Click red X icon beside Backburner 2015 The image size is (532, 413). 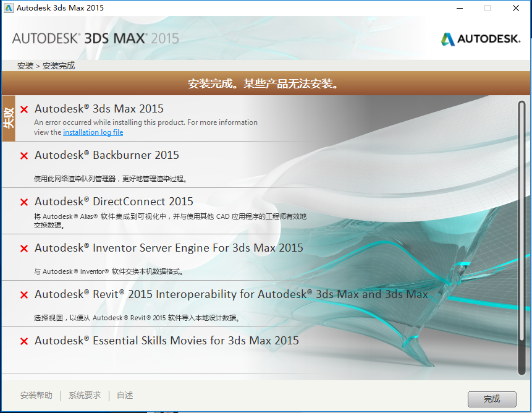(24, 156)
